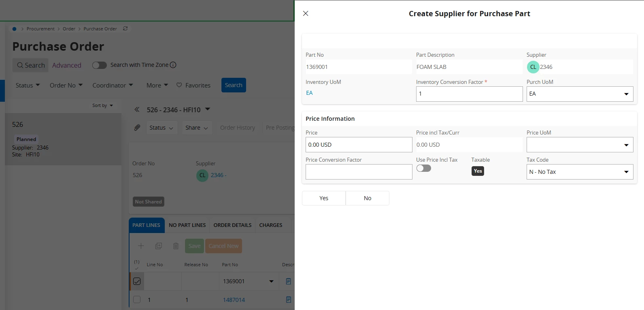Switch to the NO PART LINES tab
The image size is (644, 310).
point(187,225)
